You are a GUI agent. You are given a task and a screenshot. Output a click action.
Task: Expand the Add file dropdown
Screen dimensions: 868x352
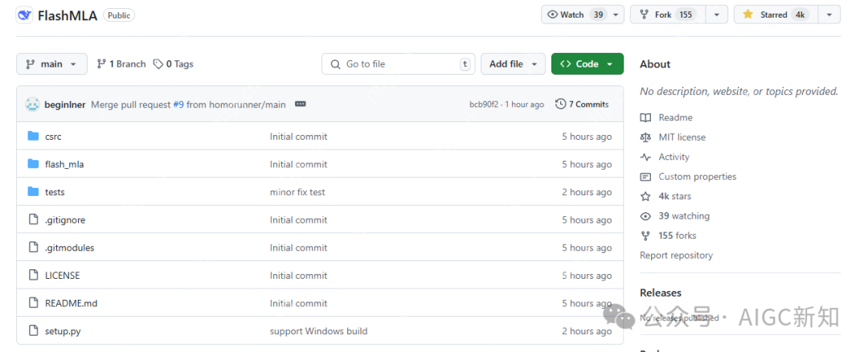(513, 64)
